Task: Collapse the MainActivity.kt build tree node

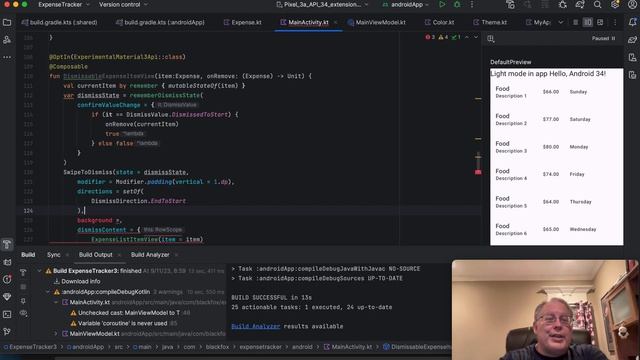Action: 56,302
